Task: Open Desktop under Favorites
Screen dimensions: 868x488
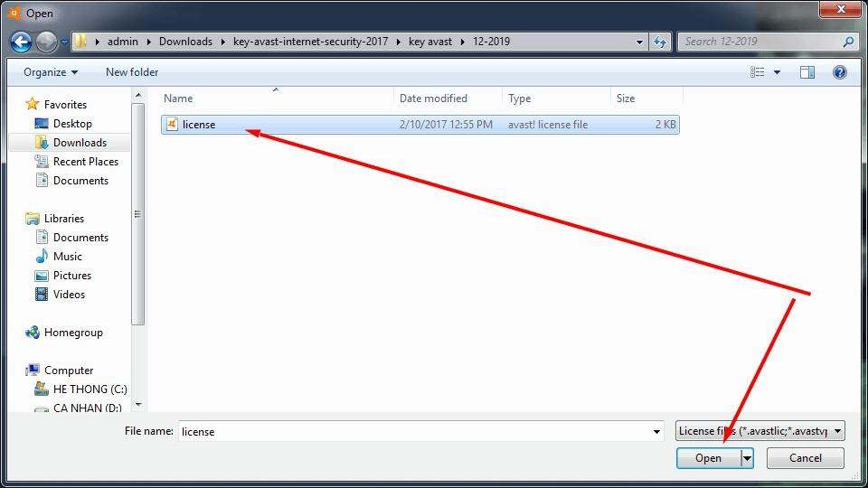Action: coord(72,124)
